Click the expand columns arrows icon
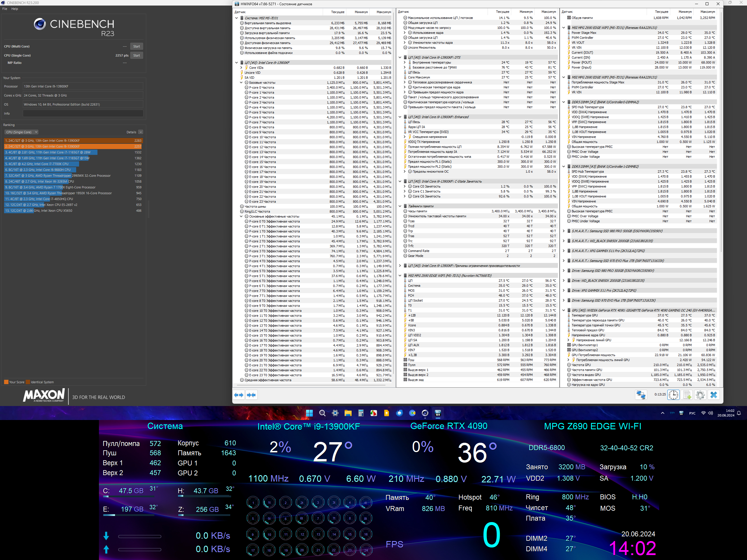 point(239,395)
